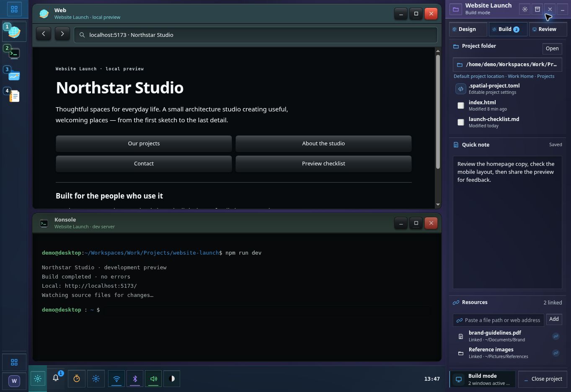Viewport: 571px width, 392px height.
Task: Click the Work Home breadcrumb link
Action: click(521, 76)
